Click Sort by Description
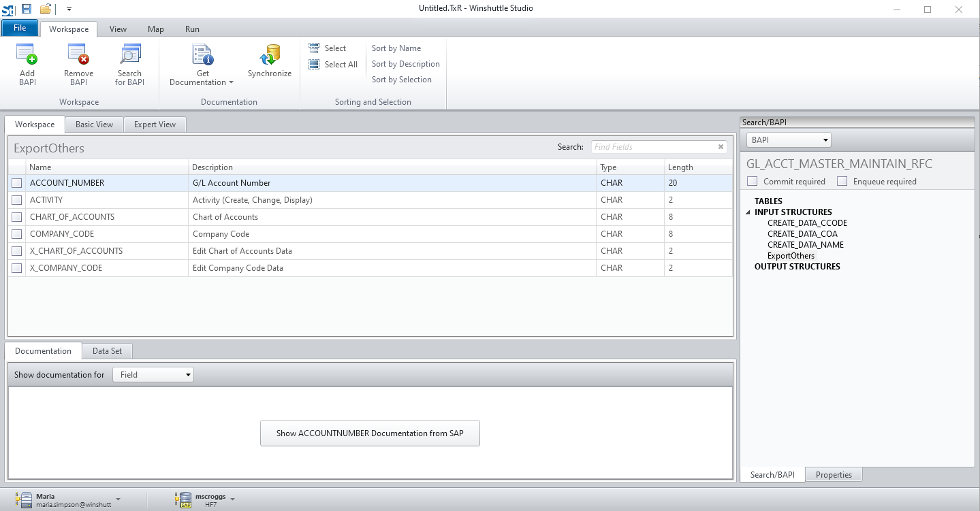Image resolution: width=980 pixels, height=511 pixels. coord(406,64)
